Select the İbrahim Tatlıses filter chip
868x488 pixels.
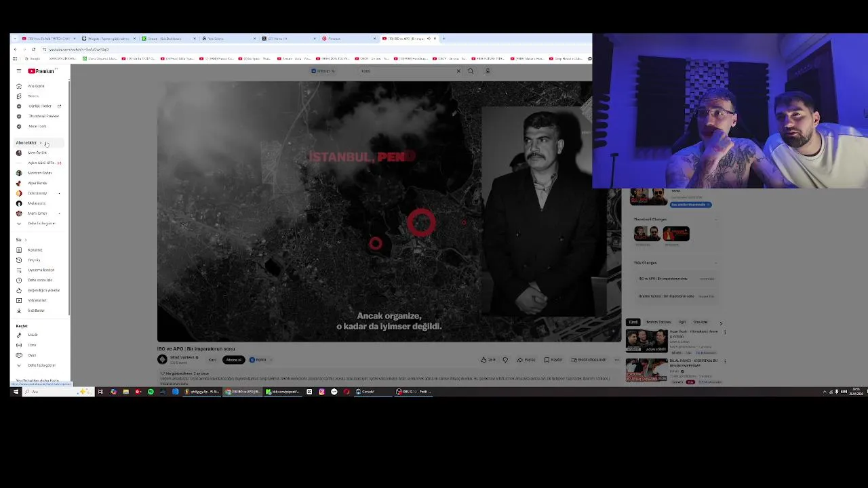point(658,322)
